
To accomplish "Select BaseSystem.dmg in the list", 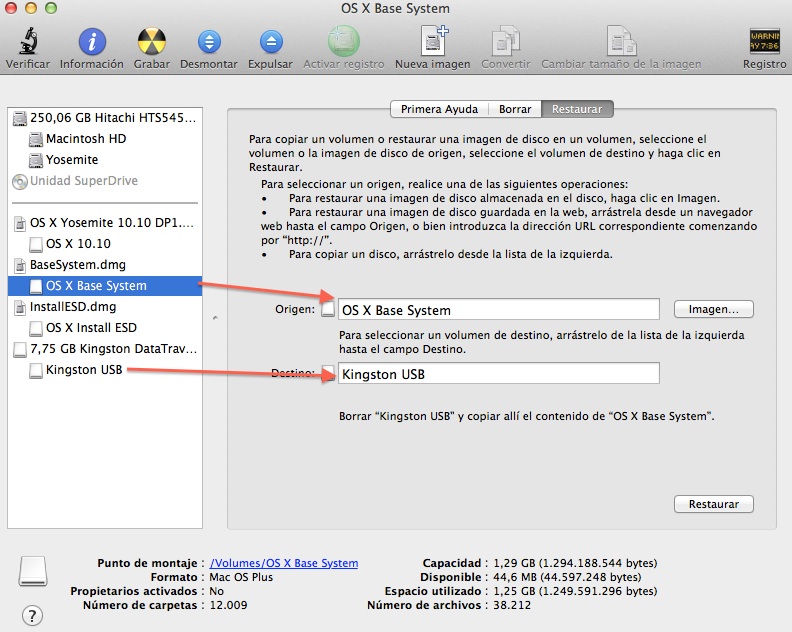I will pos(105,265).
